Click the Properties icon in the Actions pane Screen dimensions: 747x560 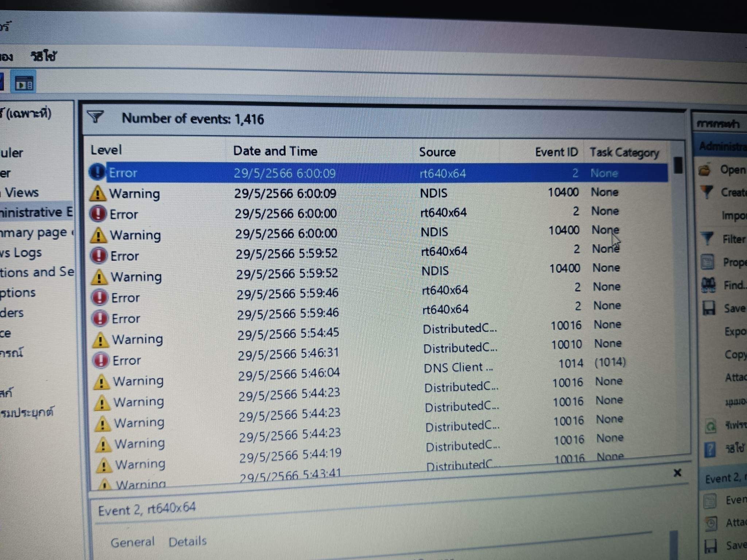708,262
